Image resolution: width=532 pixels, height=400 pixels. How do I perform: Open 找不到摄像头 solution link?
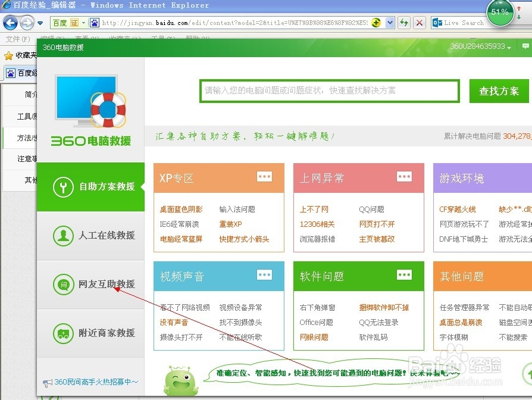tap(240, 323)
